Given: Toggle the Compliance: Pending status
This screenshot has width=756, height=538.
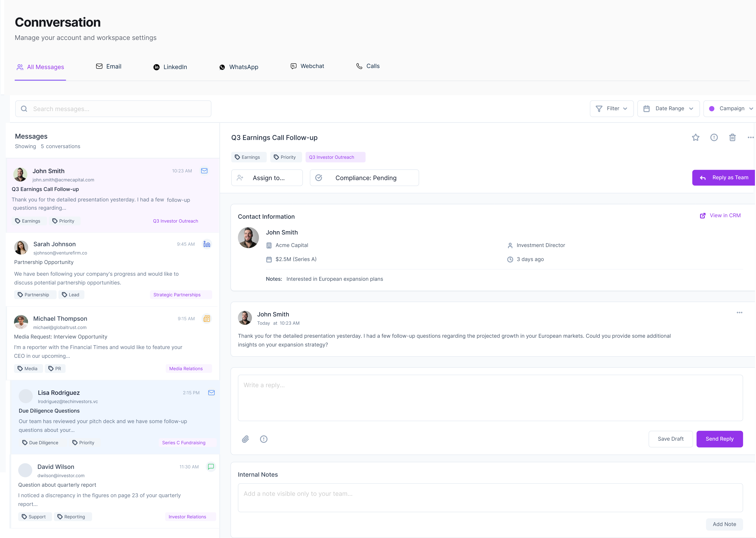Looking at the screenshot, I should [x=364, y=178].
